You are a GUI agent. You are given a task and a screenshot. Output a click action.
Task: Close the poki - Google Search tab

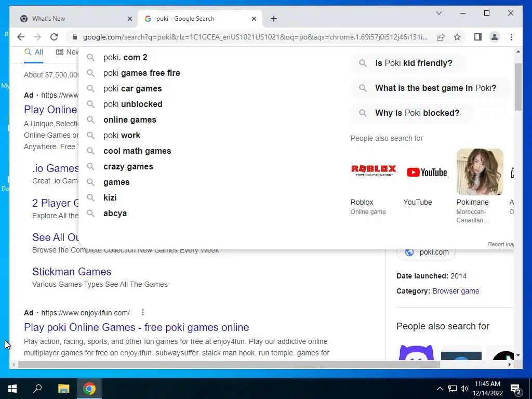click(x=254, y=19)
